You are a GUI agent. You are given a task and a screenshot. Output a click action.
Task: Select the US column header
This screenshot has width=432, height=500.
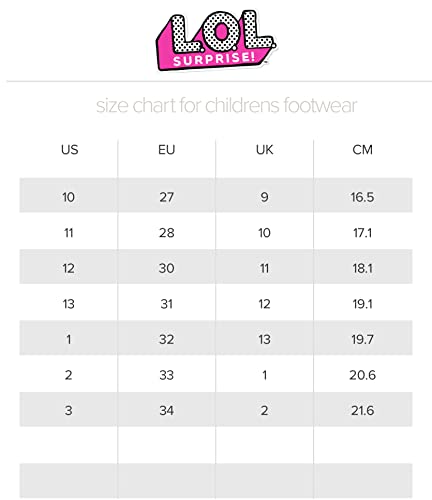click(x=69, y=150)
